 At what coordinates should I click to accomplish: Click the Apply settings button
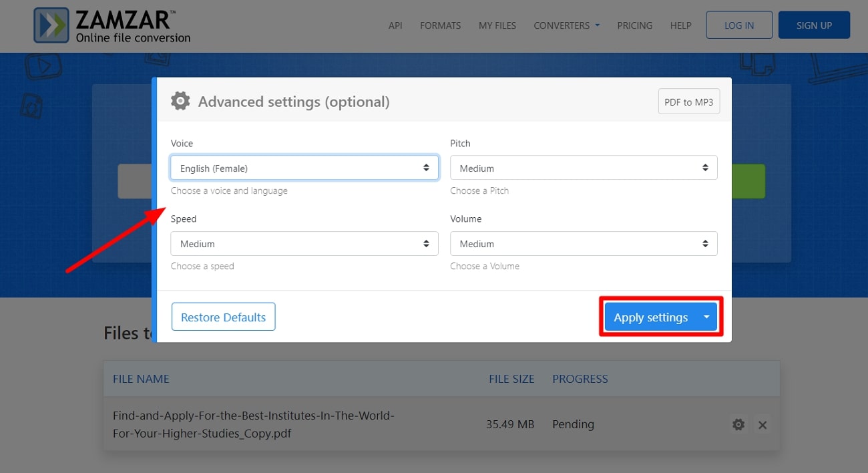(650, 317)
